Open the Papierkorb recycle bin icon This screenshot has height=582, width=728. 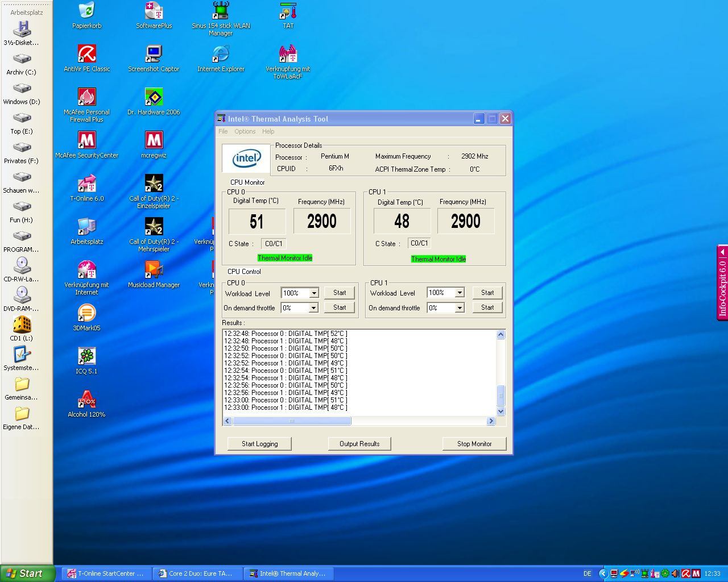pyautogui.click(x=86, y=15)
